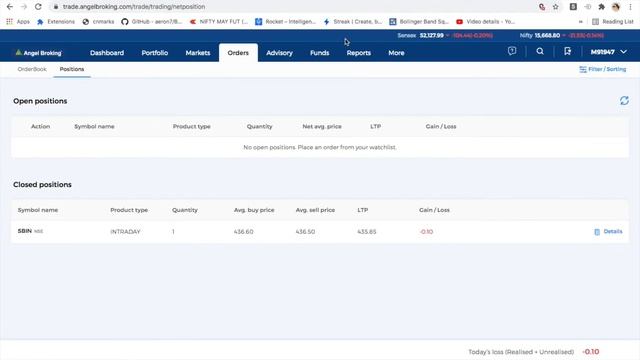Open the Video details YouTube bookmark
Image resolution: width=640 pixels, height=360 pixels.
[485, 22]
